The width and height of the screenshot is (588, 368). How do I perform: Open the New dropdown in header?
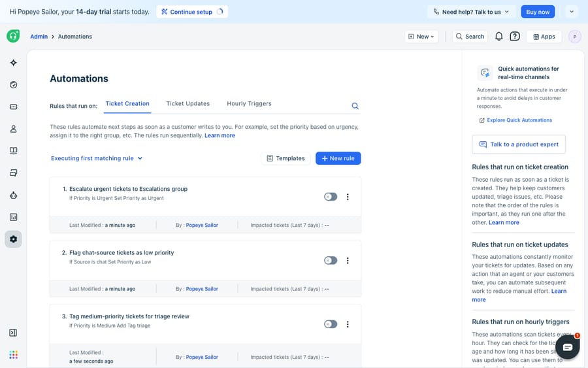click(x=421, y=37)
